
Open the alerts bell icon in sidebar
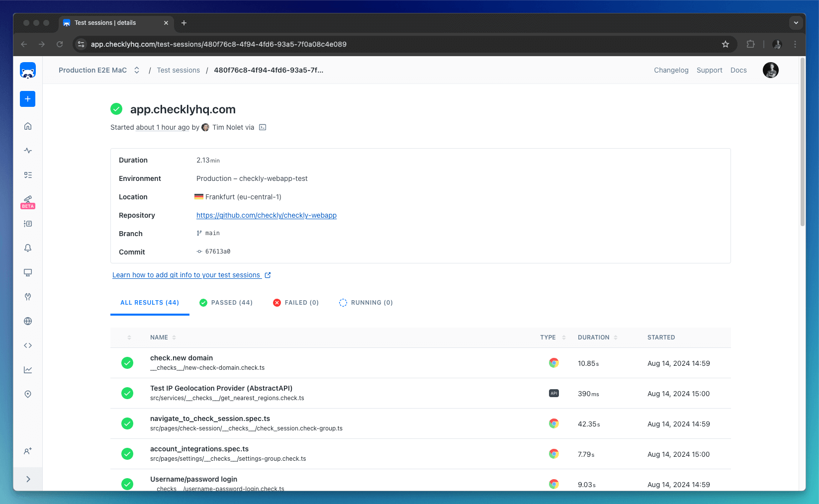[28, 248]
